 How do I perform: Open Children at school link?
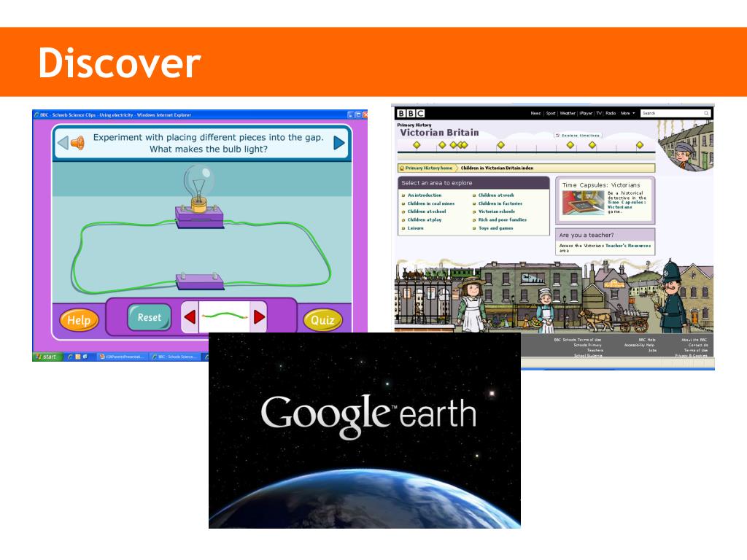point(427,211)
